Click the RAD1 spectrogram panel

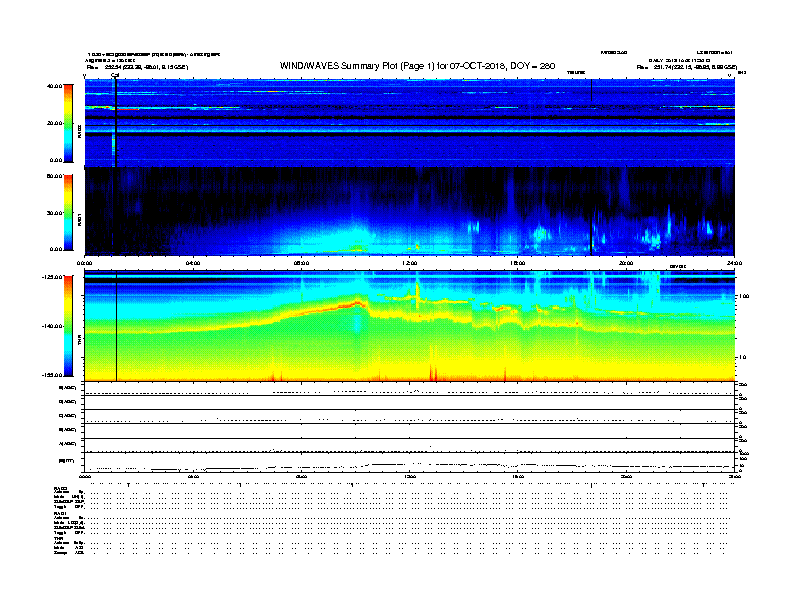(410, 212)
